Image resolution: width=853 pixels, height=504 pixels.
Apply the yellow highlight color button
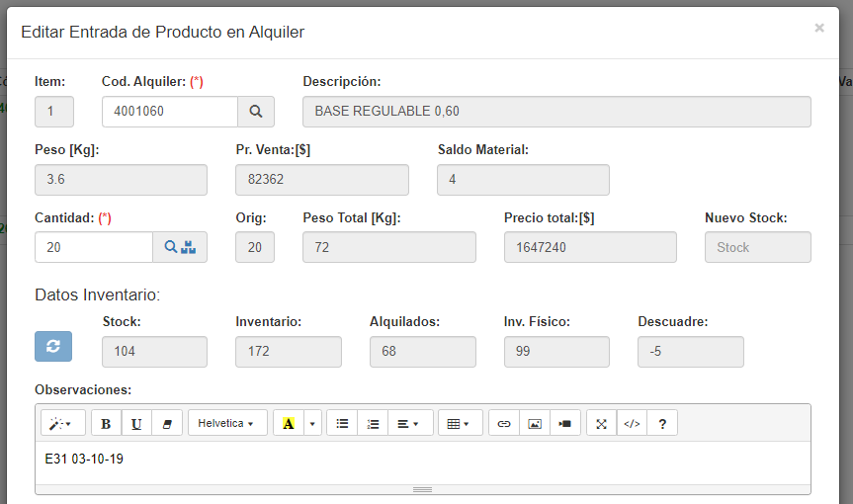(288, 423)
